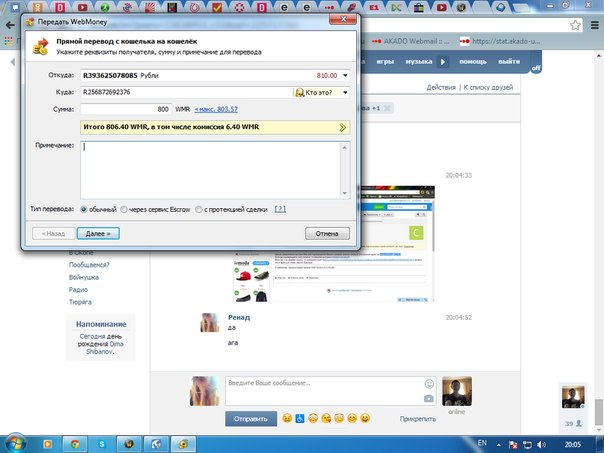
Task: Open sidebar link 'Тюряга'
Action: point(80,302)
